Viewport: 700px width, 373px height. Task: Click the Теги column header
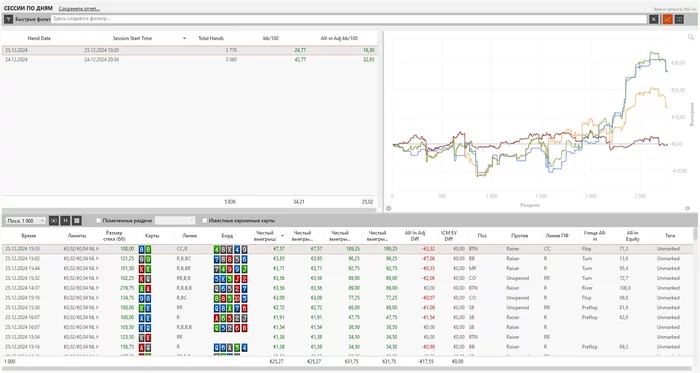pos(670,236)
